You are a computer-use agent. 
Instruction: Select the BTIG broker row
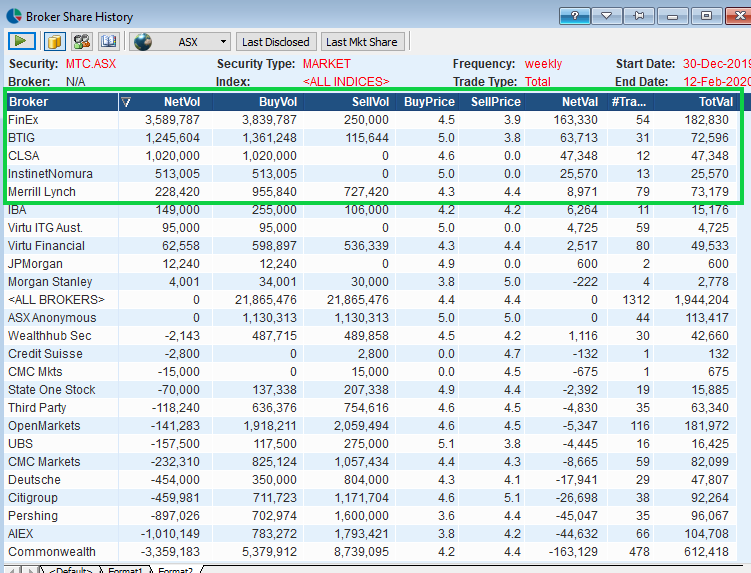pos(372,138)
